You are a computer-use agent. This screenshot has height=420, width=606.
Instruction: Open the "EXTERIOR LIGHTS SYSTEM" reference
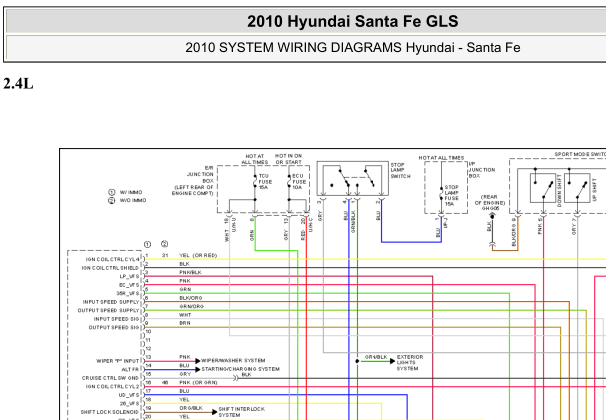[x=410, y=363]
